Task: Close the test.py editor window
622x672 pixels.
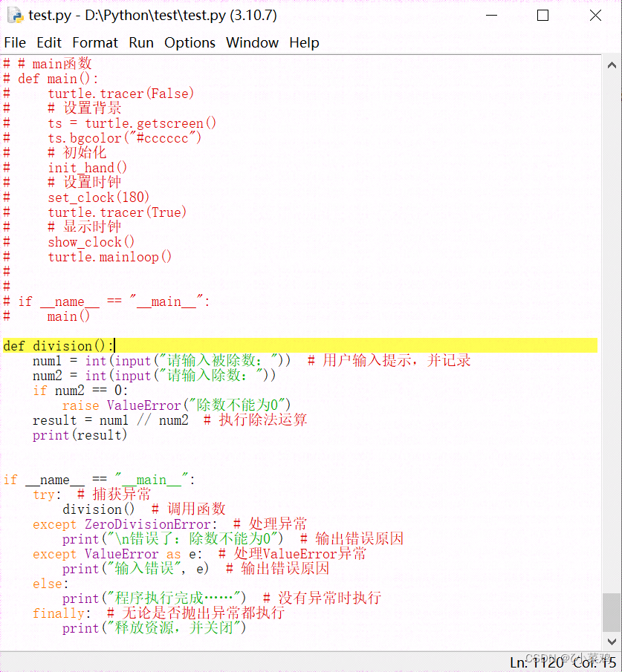Action: tap(595, 16)
